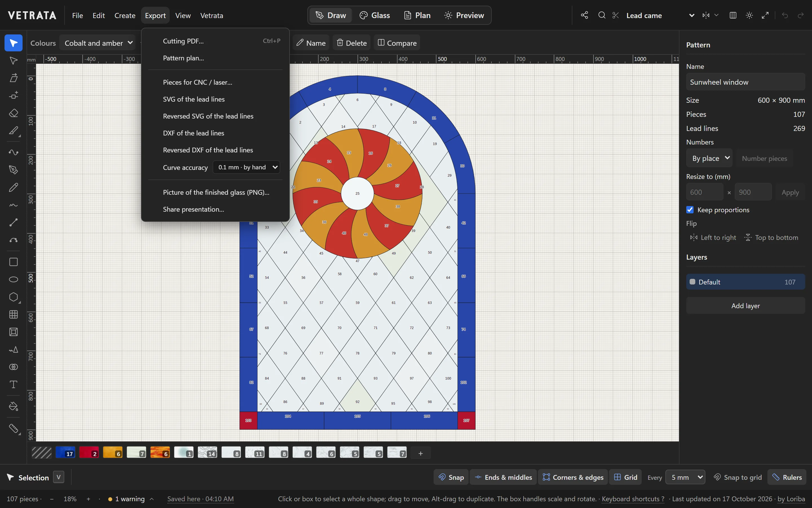
Task: Choose Cutting PDF from Export menu
Action: pos(215,41)
